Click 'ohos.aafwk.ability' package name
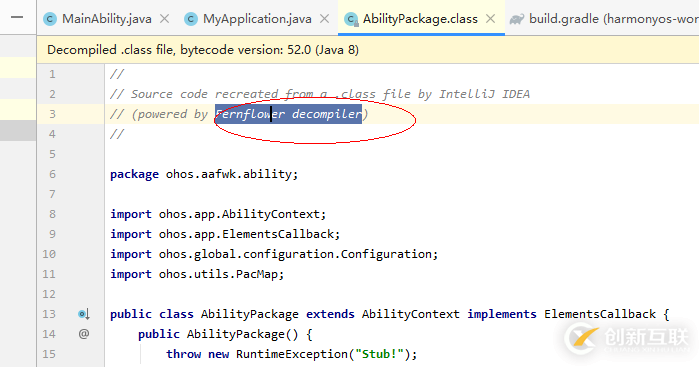 229,174
